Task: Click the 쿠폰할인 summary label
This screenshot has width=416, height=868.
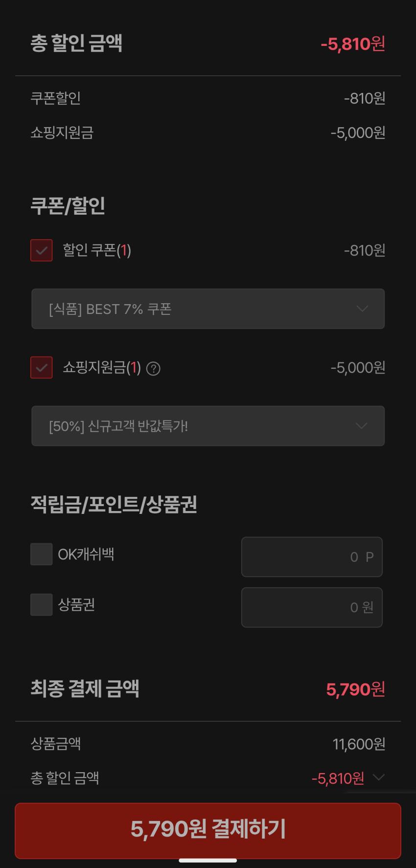Action: (x=55, y=98)
